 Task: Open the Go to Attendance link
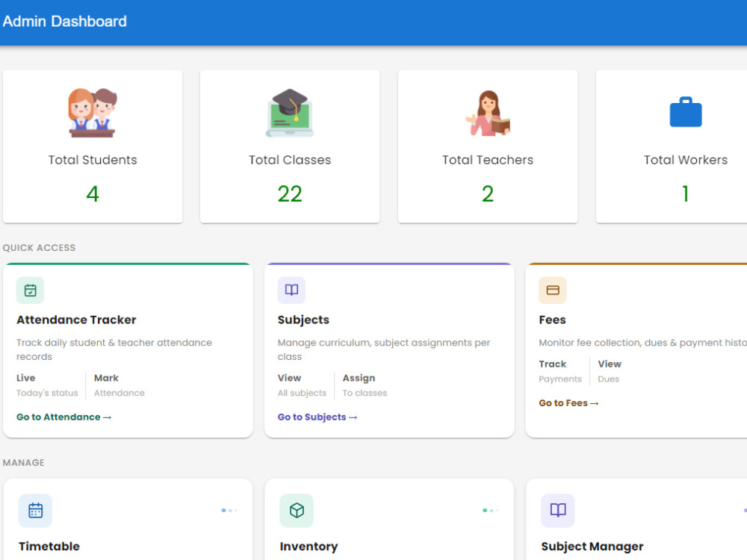click(x=63, y=417)
